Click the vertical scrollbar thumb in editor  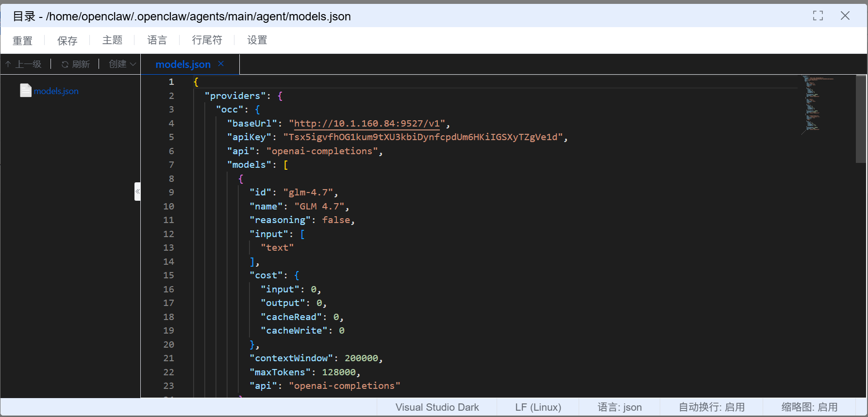coord(861,119)
